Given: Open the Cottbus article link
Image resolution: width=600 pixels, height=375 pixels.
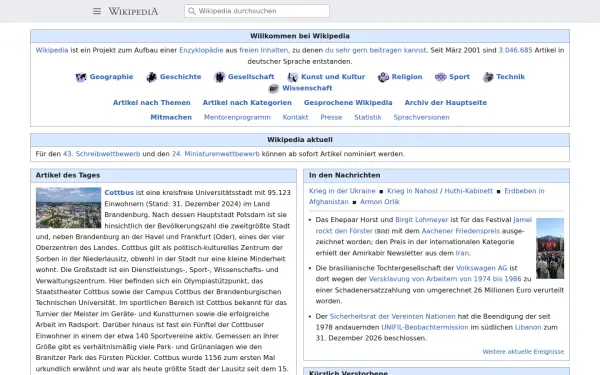Looking at the screenshot, I should click(119, 192).
